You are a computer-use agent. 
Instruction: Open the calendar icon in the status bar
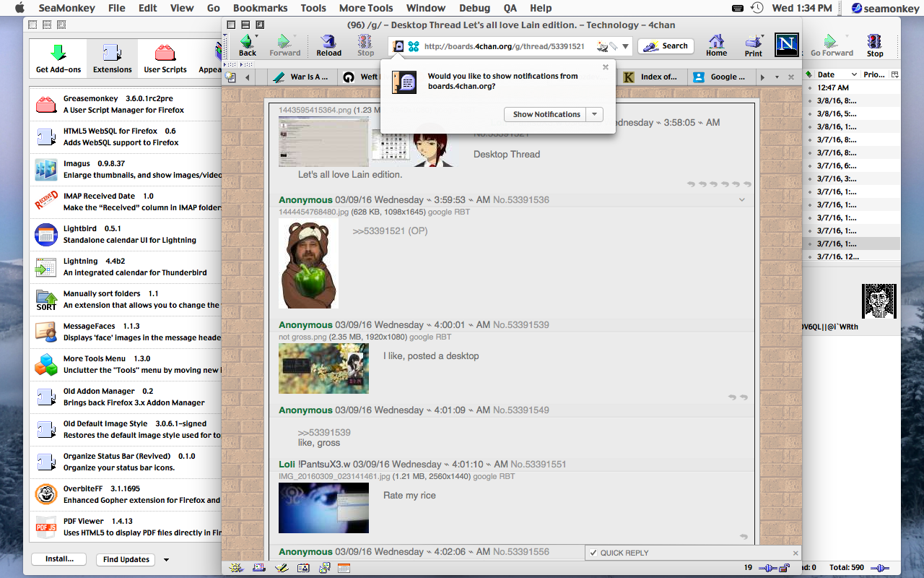pos(344,569)
